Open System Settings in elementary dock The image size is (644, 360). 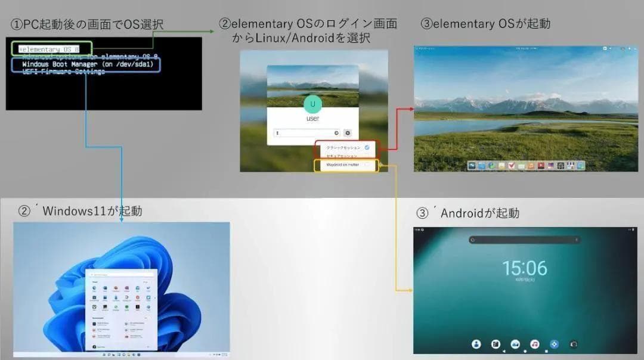[571, 166]
